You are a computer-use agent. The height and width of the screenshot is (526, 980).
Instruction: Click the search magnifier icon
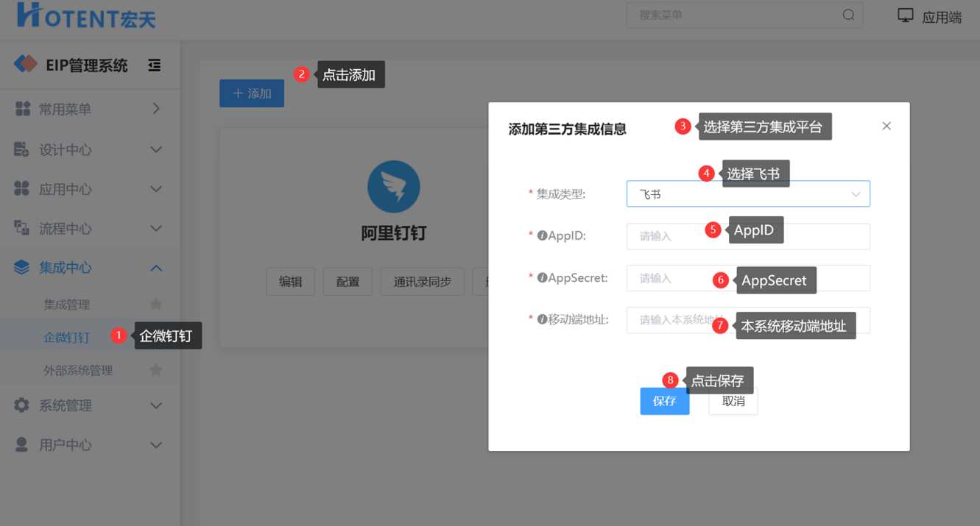848,15
